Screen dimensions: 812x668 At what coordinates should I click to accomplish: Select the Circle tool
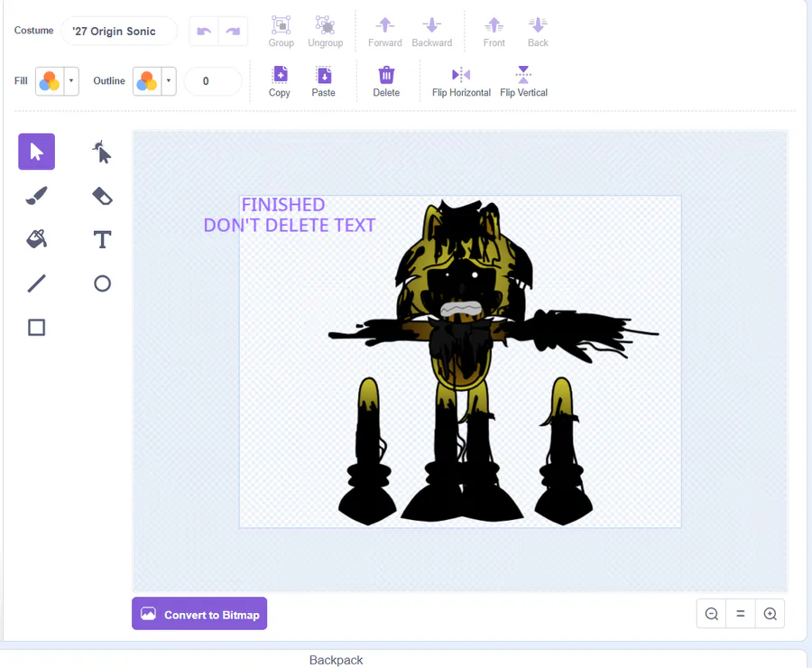click(x=102, y=283)
